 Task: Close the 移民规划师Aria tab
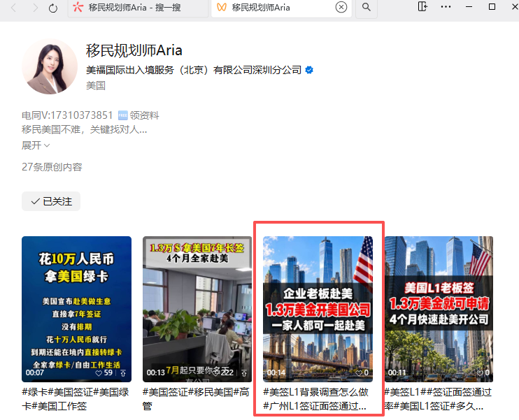coord(341,7)
